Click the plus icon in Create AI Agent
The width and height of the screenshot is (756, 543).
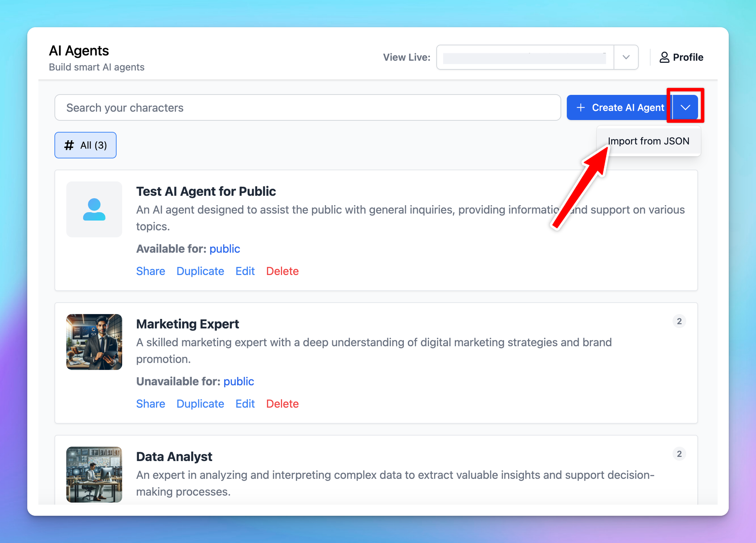click(x=581, y=107)
